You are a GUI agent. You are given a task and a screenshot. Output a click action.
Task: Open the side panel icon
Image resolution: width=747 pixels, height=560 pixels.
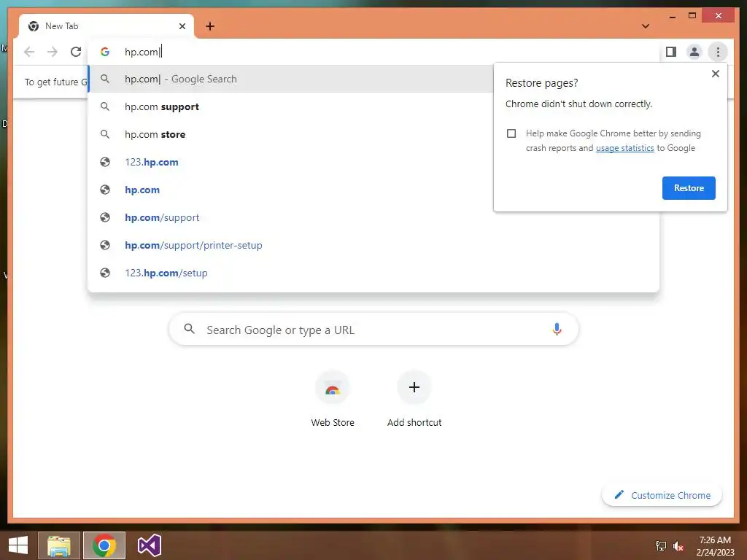click(671, 52)
